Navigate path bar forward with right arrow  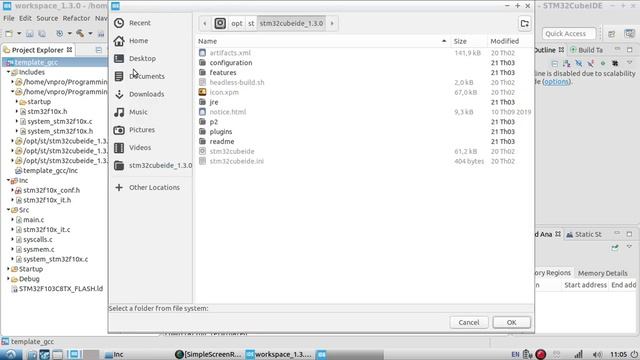tap(332, 23)
